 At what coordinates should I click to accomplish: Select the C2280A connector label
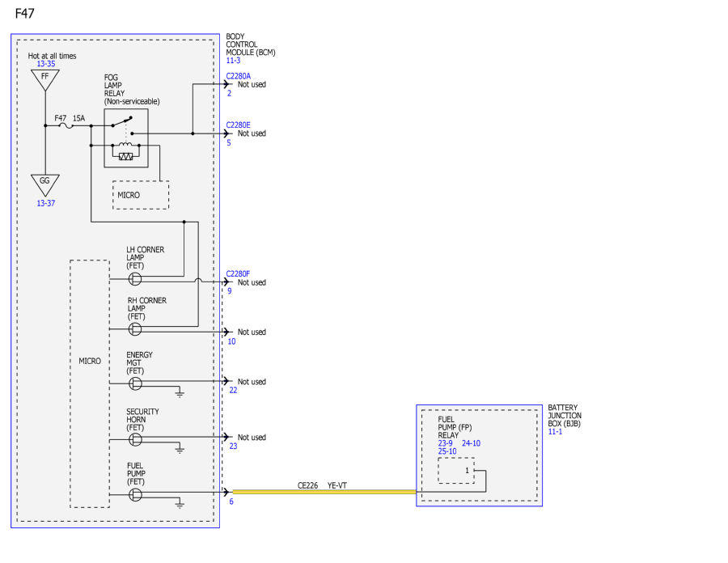[x=238, y=76]
